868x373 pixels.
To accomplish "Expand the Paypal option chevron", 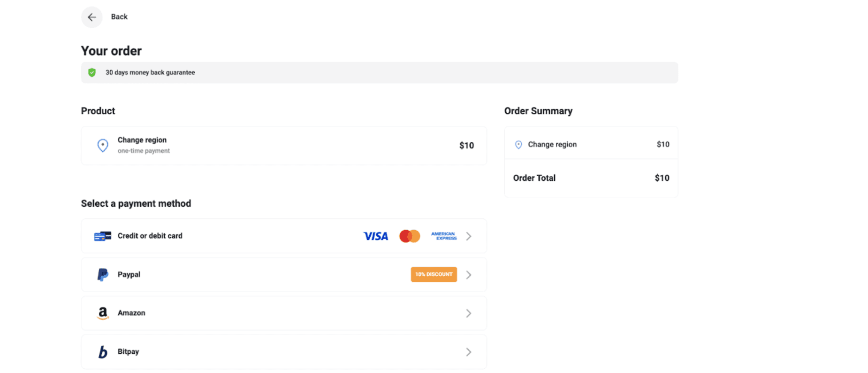I will coord(469,275).
